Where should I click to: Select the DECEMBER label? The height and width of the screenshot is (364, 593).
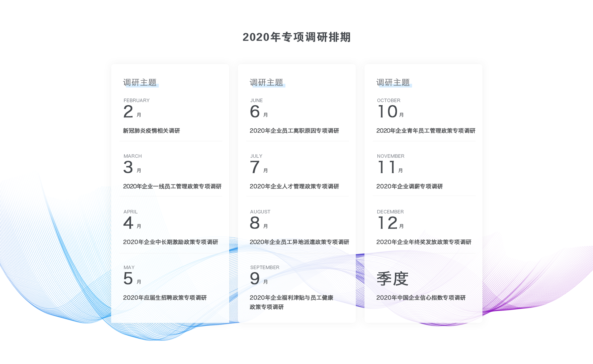[390, 212]
